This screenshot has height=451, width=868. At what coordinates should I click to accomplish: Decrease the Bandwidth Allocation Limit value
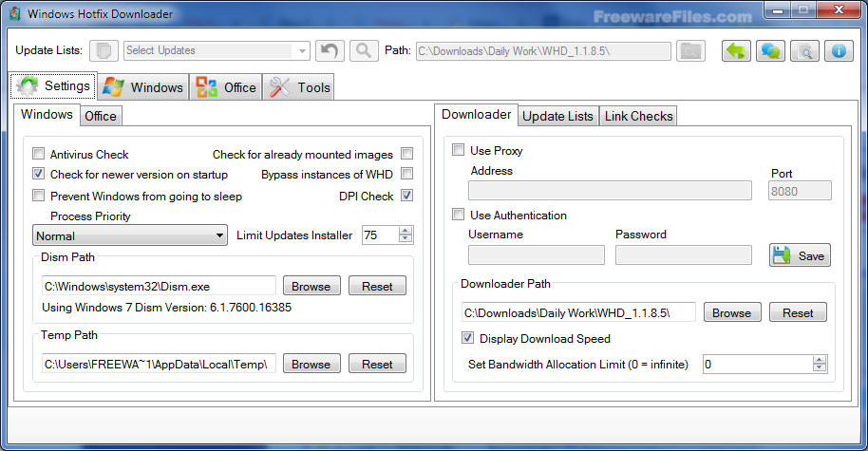820,368
